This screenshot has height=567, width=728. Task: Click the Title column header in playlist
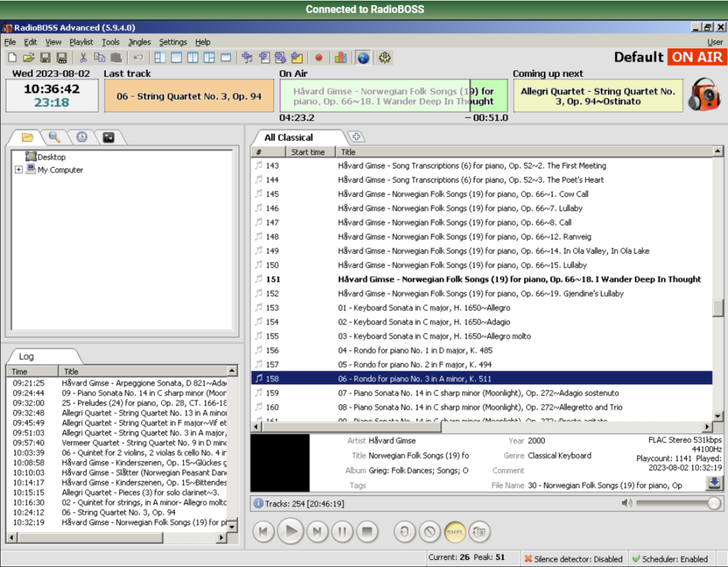click(524, 152)
